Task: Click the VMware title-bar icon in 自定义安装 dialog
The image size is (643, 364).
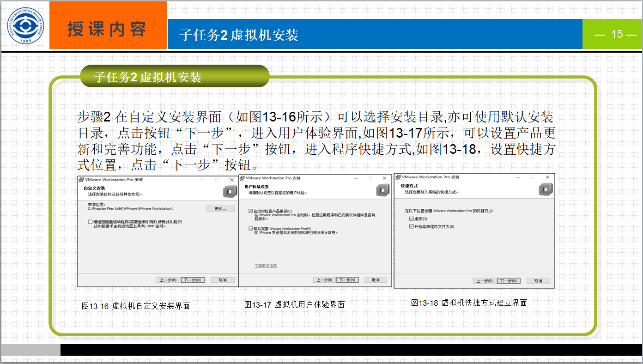Action: 81,179
